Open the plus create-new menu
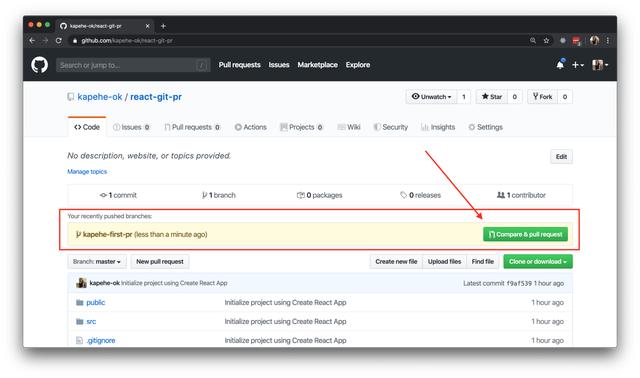 pos(578,65)
